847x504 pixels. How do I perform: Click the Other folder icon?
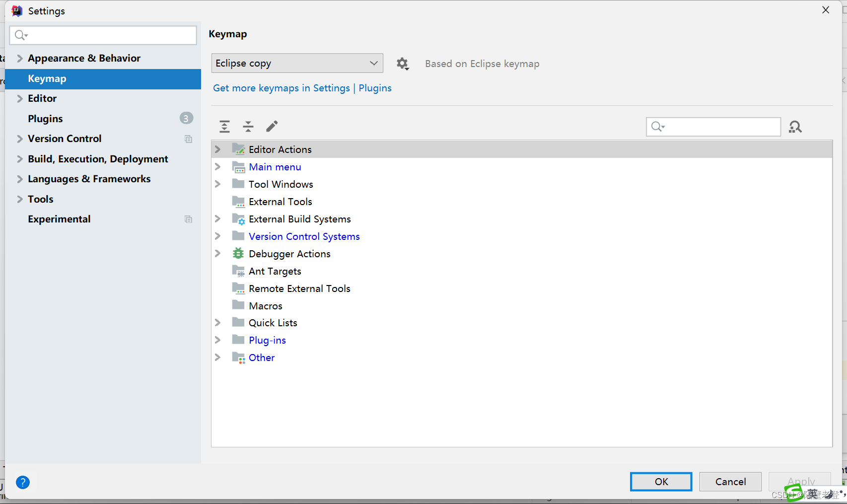pos(239,358)
